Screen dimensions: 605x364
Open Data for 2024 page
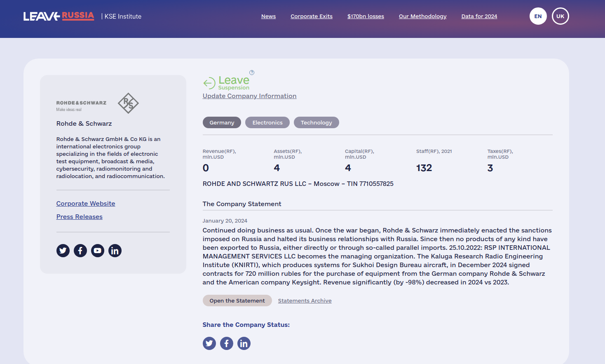click(479, 16)
